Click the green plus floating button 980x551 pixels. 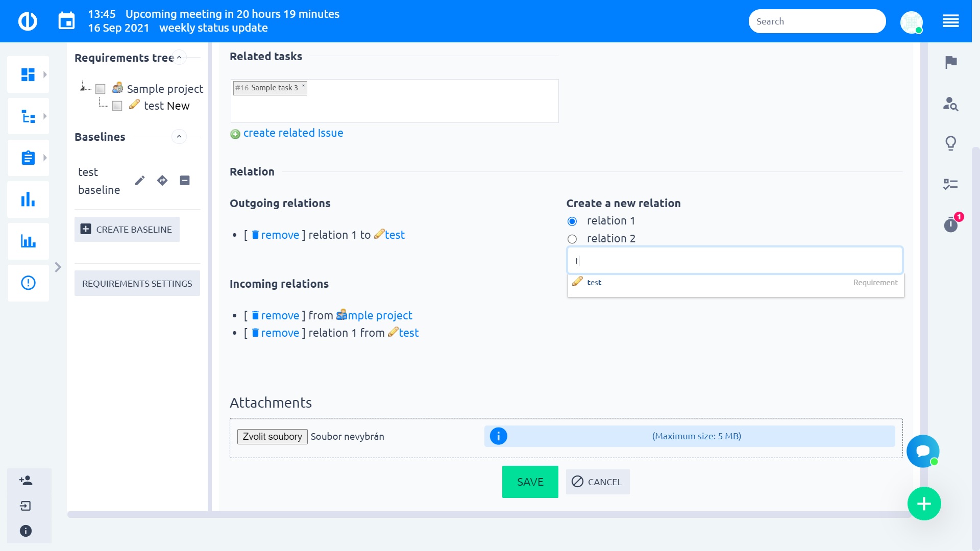pyautogui.click(x=924, y=504)
